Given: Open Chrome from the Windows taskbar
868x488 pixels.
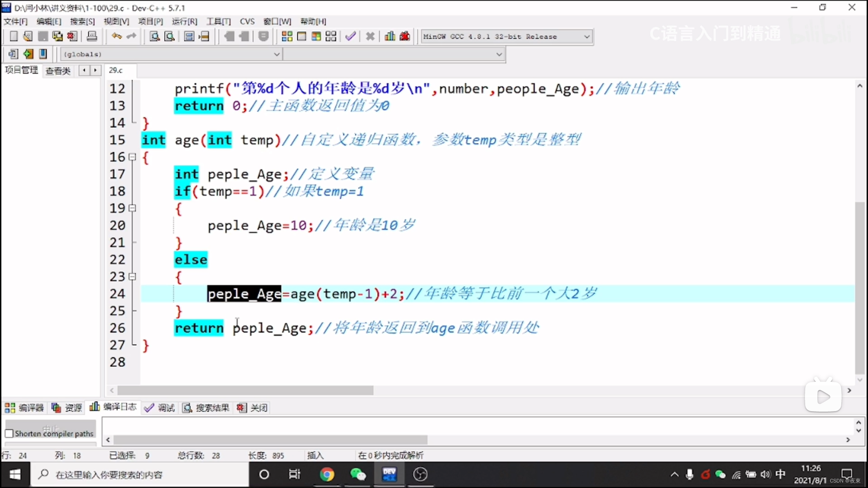Looking at the screenshot, I should point(327,474).
